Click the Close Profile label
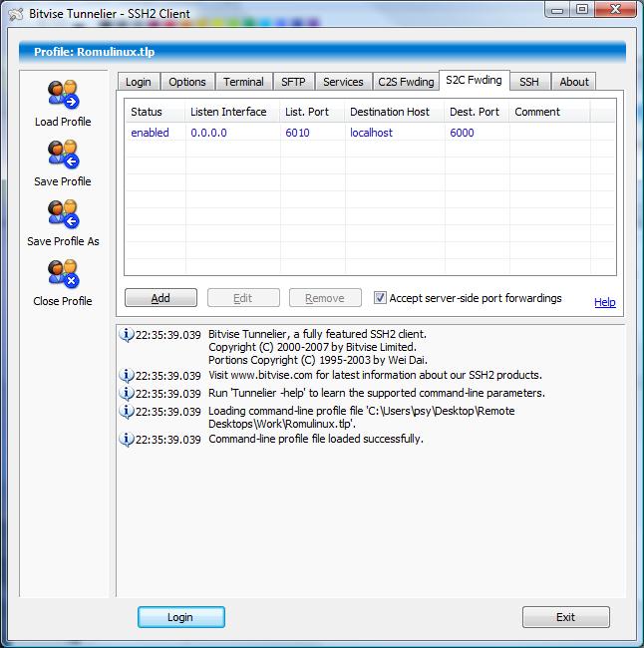The height and width of the screenshot is (648, 644). pos(63,301)
